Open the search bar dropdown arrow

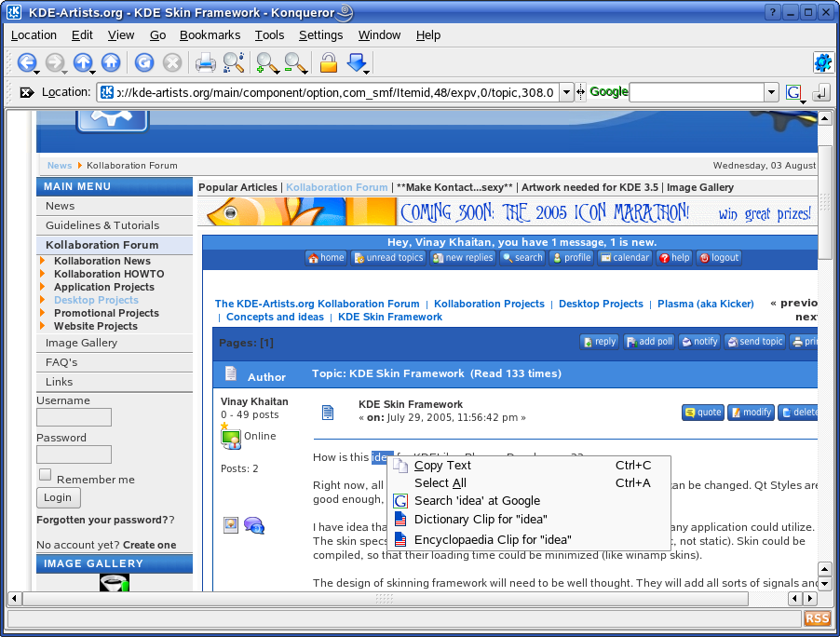pos(771,93)
